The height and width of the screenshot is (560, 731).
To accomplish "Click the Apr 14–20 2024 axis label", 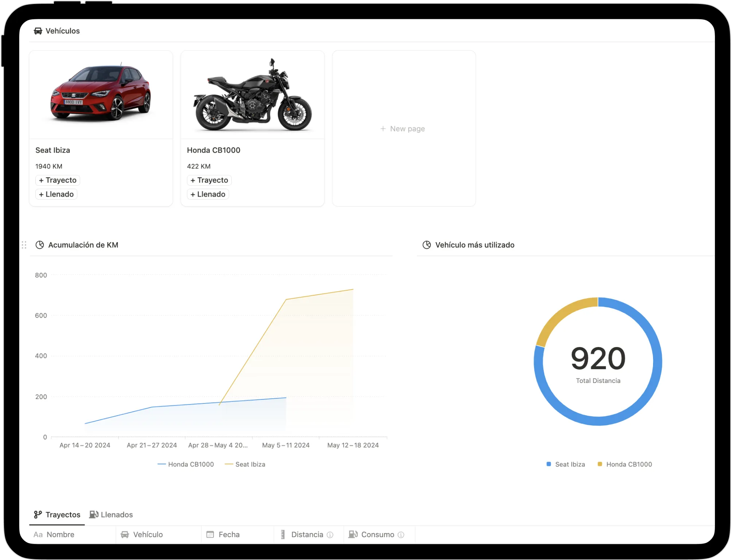I will point(85,445).
